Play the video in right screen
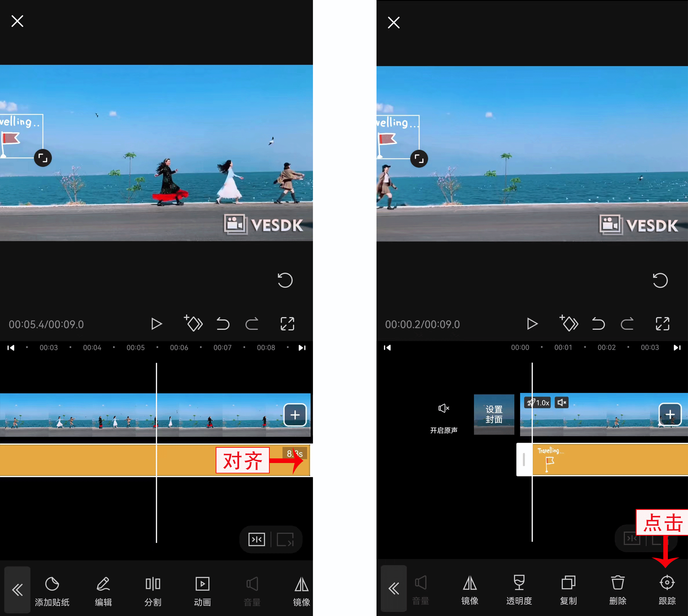Viewport: 688px width, 616px height. [x=532, y=324]
